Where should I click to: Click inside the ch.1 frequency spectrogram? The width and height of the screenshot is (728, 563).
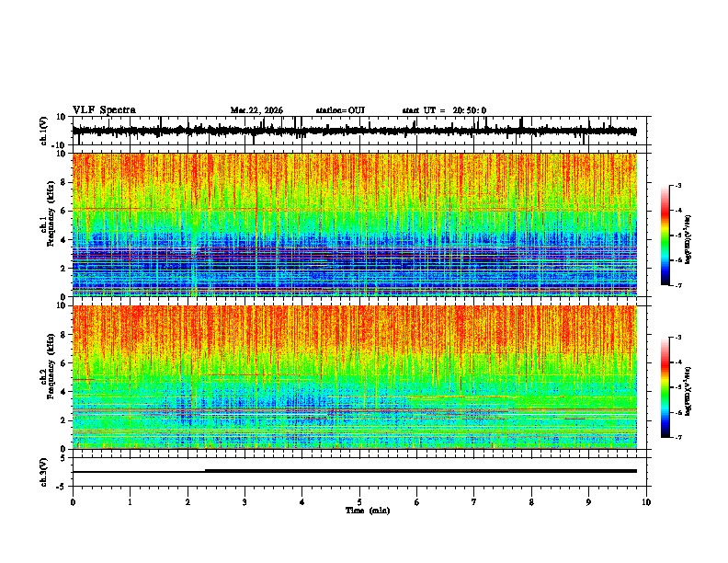tap(355, 224)
